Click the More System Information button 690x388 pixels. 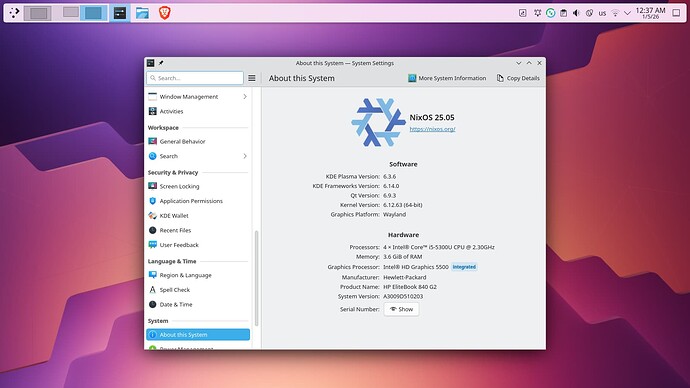(447, 78)
